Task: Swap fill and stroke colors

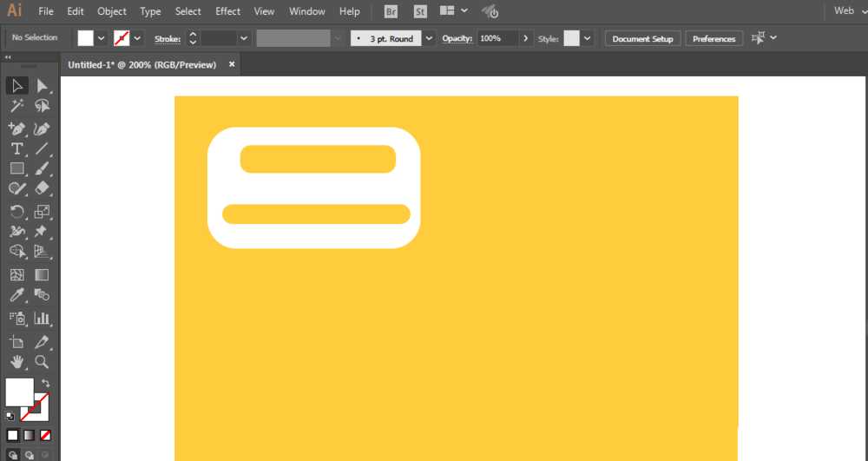Action: coord(45,383)
